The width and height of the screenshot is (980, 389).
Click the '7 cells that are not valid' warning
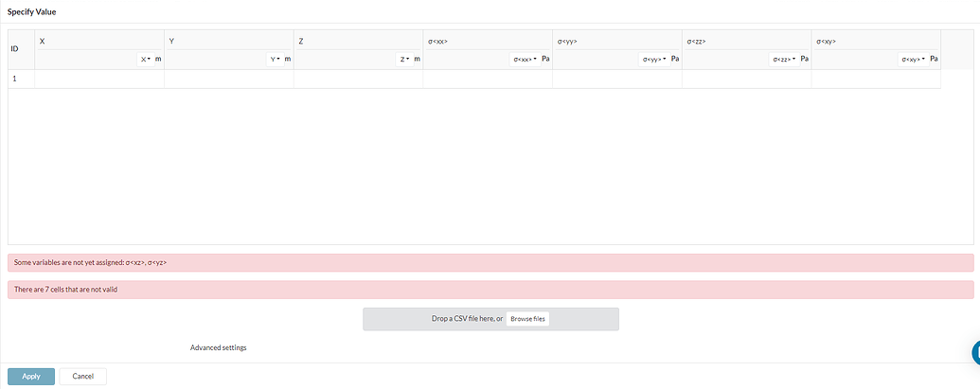coord(490,290)
